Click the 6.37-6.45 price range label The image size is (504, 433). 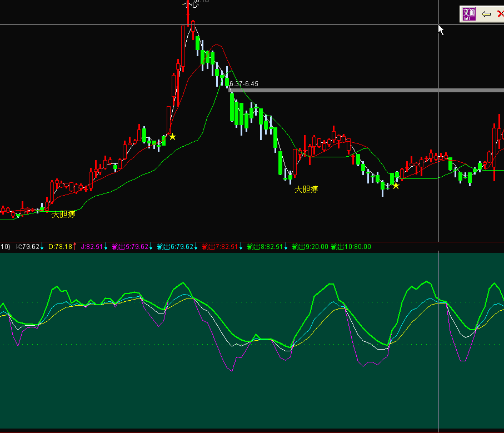point(243,84)
